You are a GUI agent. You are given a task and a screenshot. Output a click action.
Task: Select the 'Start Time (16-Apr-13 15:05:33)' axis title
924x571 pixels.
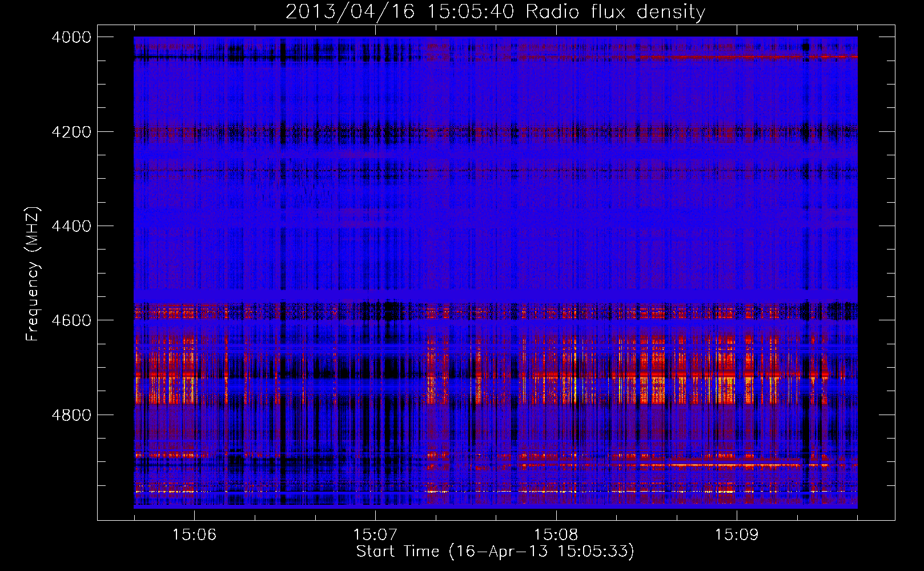pos(495,552)
